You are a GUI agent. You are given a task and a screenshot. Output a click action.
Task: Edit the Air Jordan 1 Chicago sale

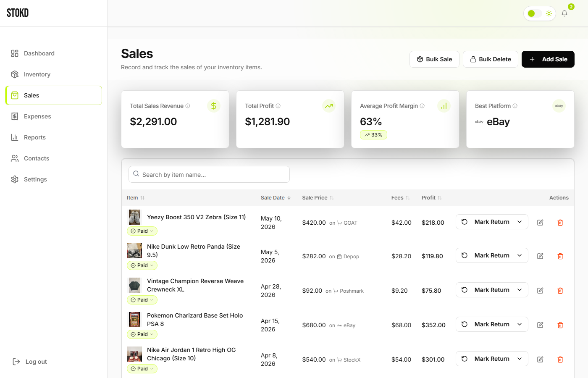[540, 360]
